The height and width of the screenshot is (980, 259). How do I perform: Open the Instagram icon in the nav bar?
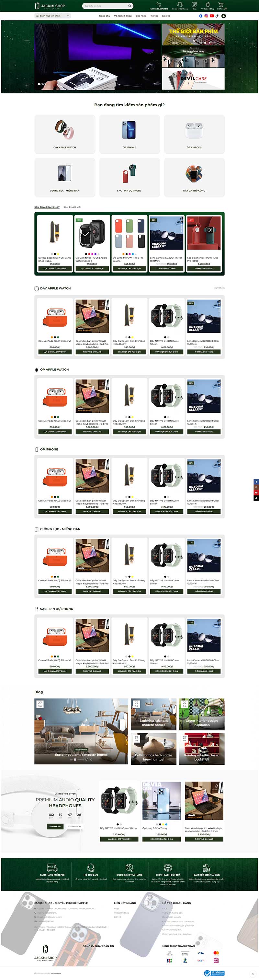(206, 16)
